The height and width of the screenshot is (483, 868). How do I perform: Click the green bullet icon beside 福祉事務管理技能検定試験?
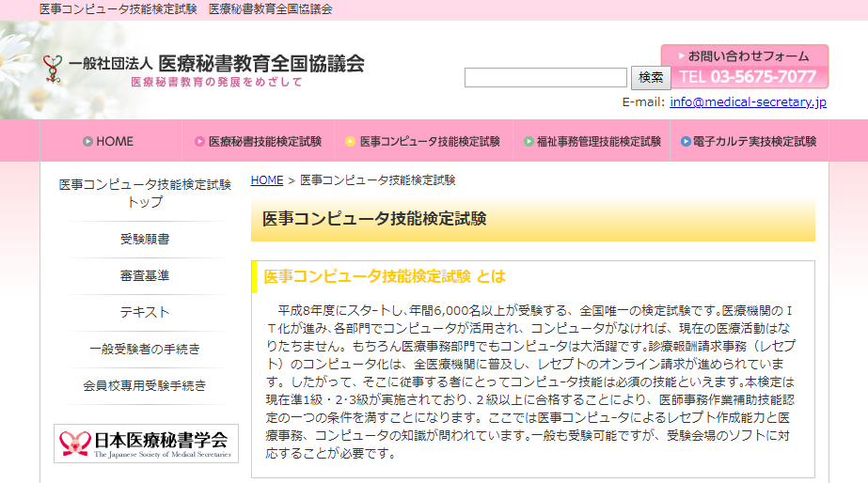coord(529,142)
